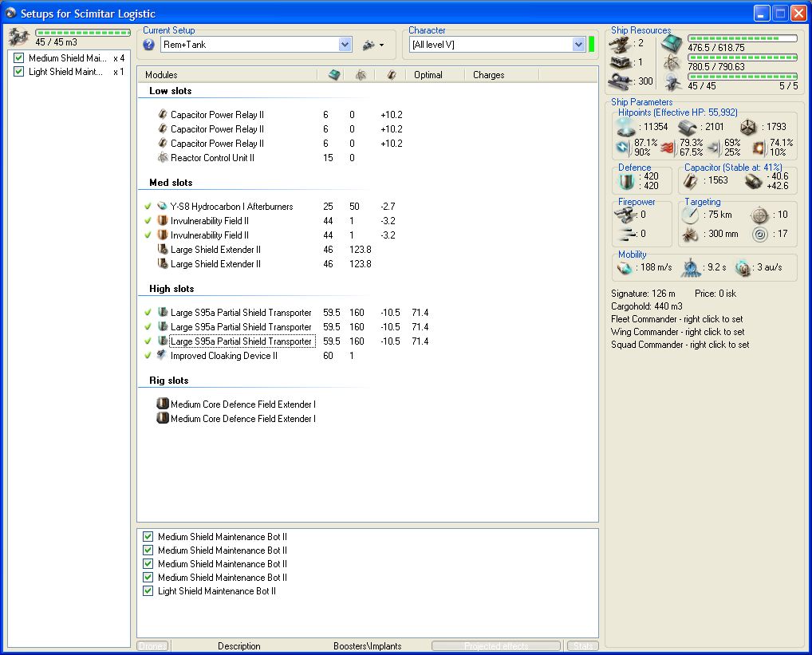Click the turret hardpoints icon in Ship Resources
The height and width of the screenshot is (655, 812).
(x=621, y=45)
